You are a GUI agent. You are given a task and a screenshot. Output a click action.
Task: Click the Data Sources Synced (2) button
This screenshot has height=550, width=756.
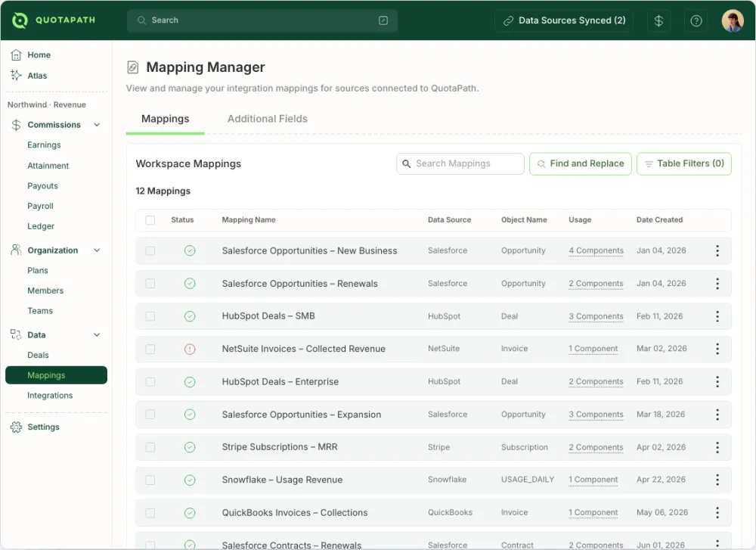click(x=564, y=20)
